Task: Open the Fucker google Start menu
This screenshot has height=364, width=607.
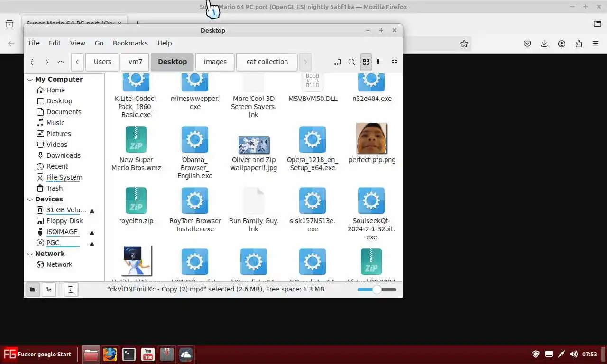Action: click(x=37, y=355)
